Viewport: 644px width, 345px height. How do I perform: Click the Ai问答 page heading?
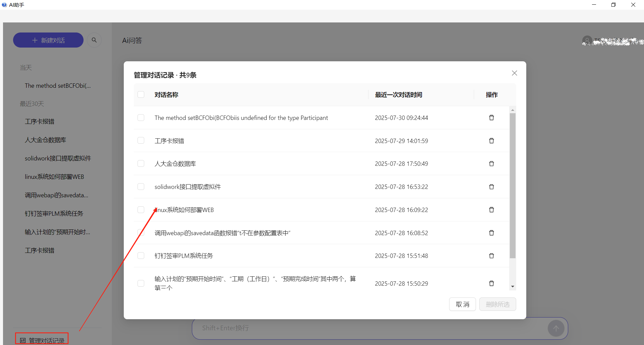pyautogui.click(x=132, y=41)
